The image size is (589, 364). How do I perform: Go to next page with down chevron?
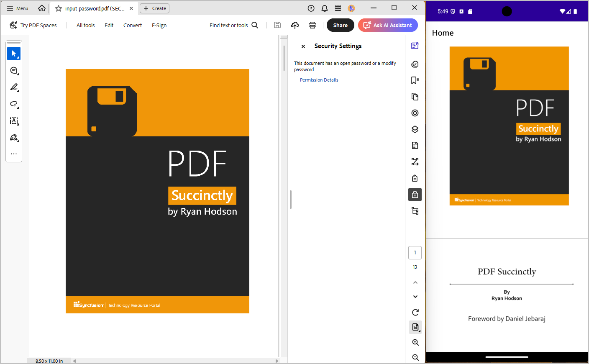coord(415,296)
